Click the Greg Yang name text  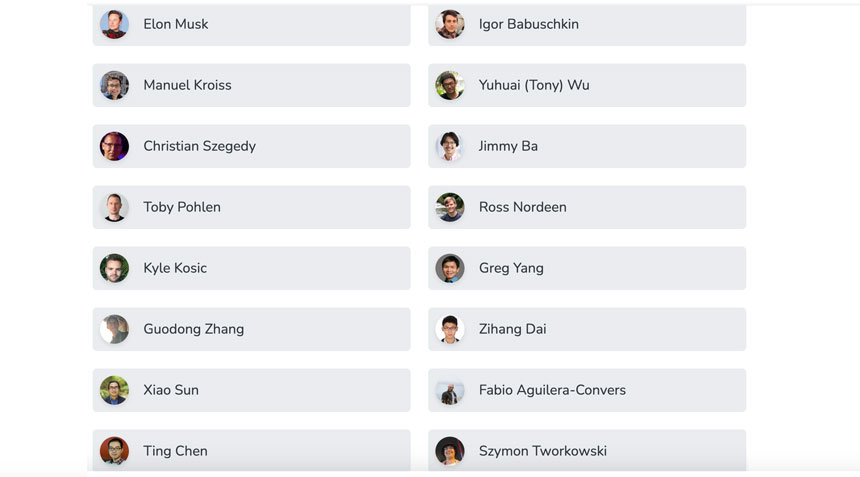(511, 268)
